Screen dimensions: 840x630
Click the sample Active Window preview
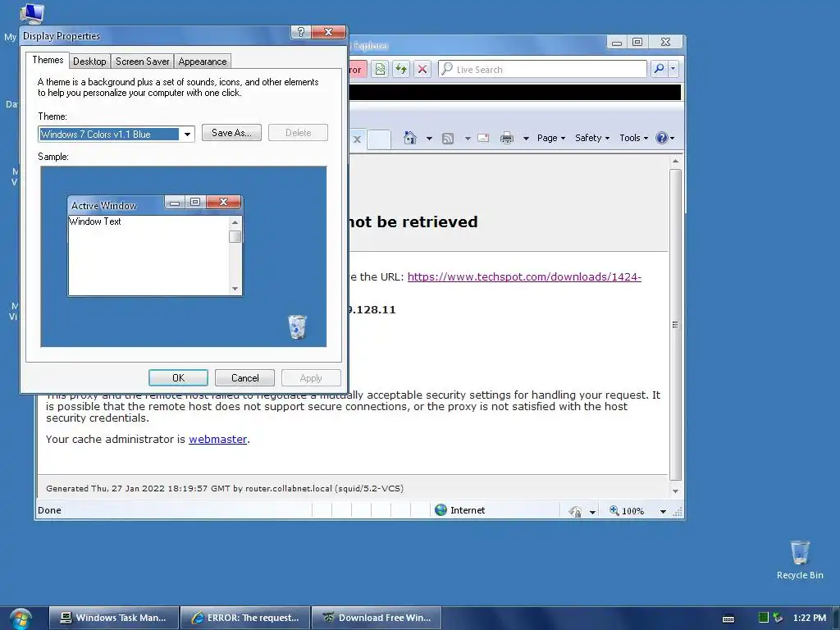[x=155, y=246]
